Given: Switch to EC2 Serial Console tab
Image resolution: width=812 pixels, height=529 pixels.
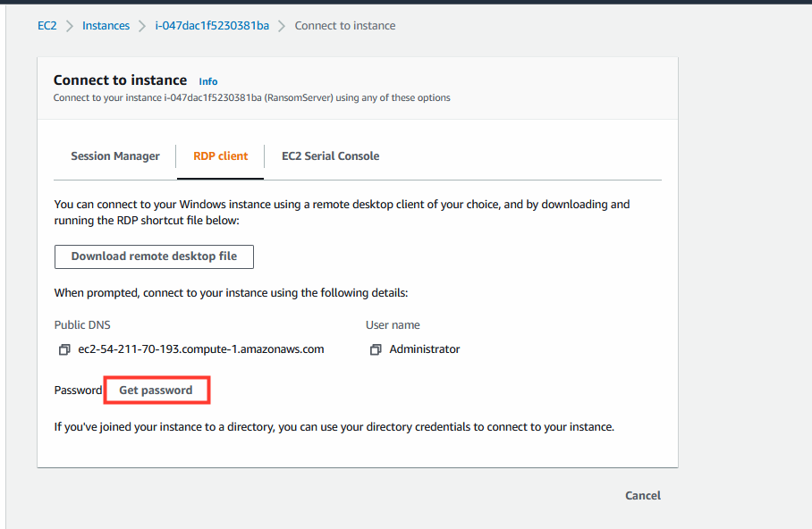Looking at the screenshot, I should (330, 156).
